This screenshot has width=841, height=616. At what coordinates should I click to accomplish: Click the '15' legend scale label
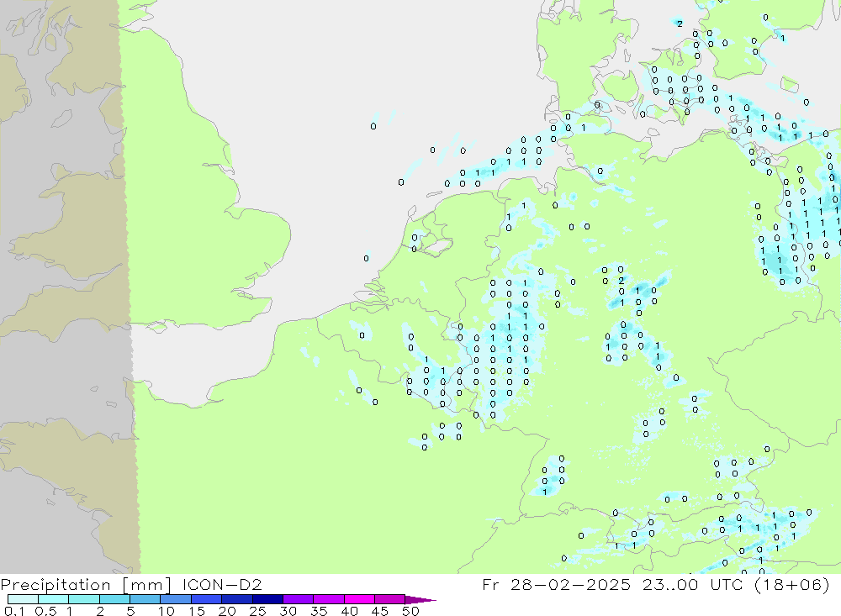pos(197,611)
